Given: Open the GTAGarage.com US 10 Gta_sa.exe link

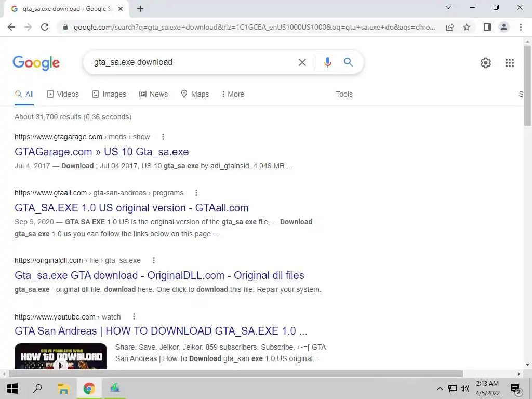Looking at the screenshot, I should point(102,152).
